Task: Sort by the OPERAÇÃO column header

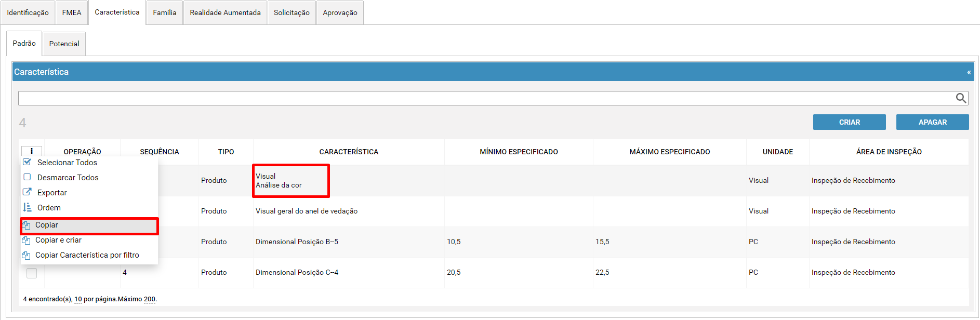Action: pyautogui.click(x=82, y=152)
